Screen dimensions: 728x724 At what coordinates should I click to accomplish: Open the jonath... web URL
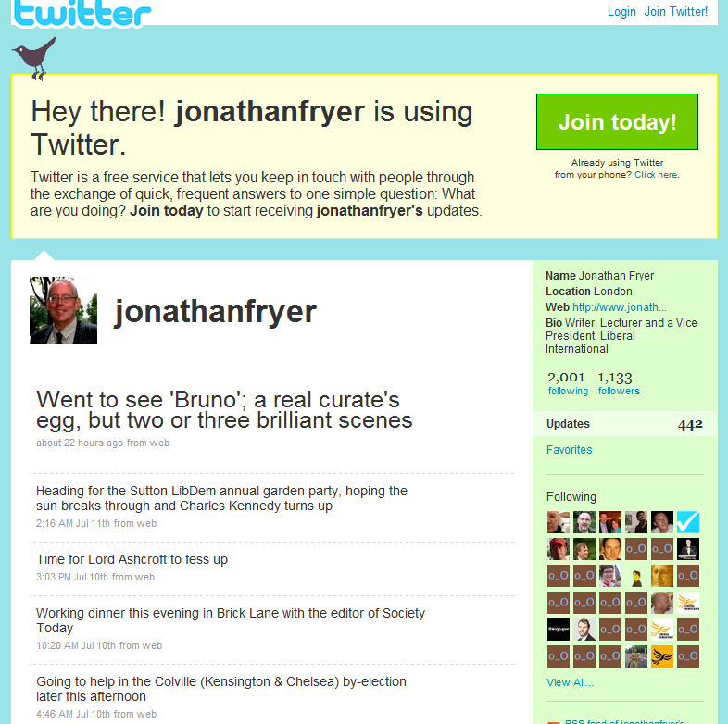click(620, 307)
